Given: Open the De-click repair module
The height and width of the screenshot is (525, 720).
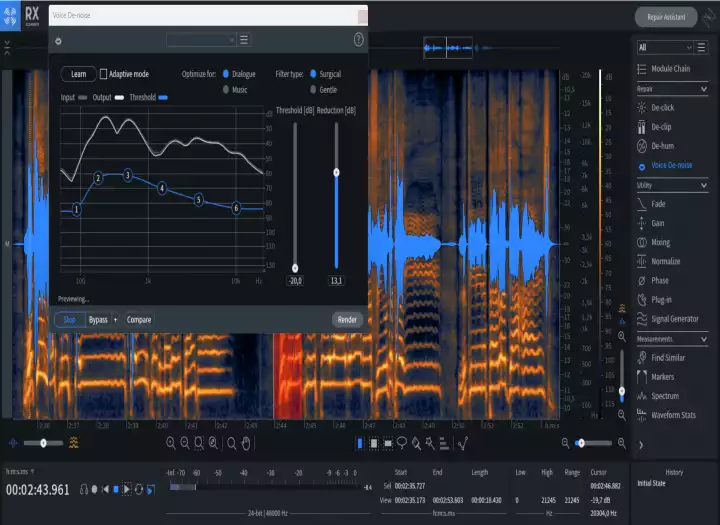Looking at the screenshot, I should pyautogui.click(x=664, y=107).
